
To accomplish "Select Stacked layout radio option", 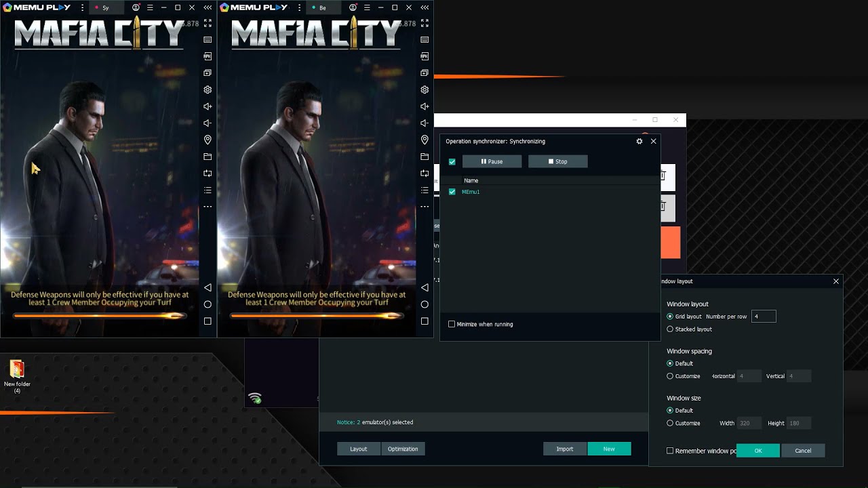I will click(670, 329).
